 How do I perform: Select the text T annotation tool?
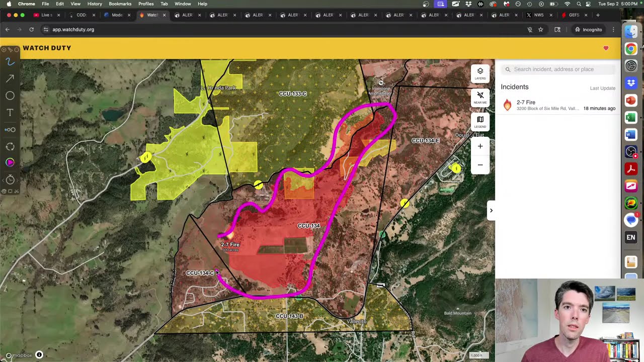click(10, 113)
